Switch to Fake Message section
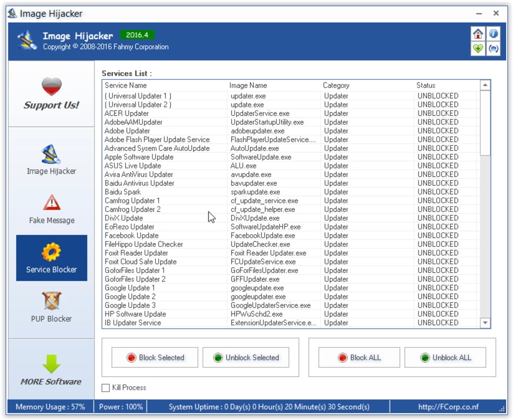Screen dimensions: 513x420 coord(51,209)
